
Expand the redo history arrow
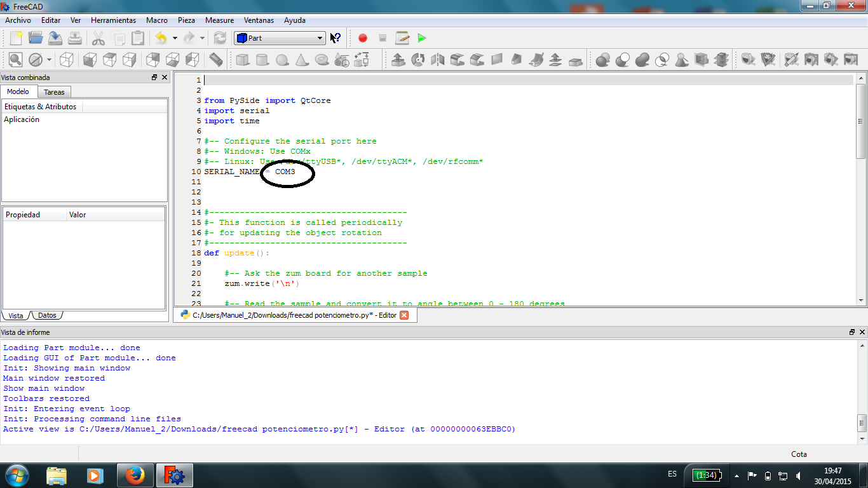pyautogui.click(x=202, y=38)
